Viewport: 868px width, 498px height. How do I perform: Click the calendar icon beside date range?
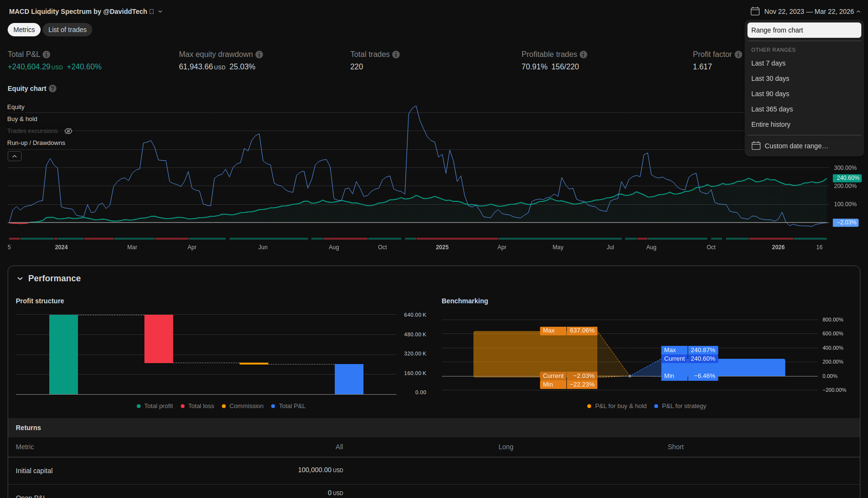click(x=755, y=11)
